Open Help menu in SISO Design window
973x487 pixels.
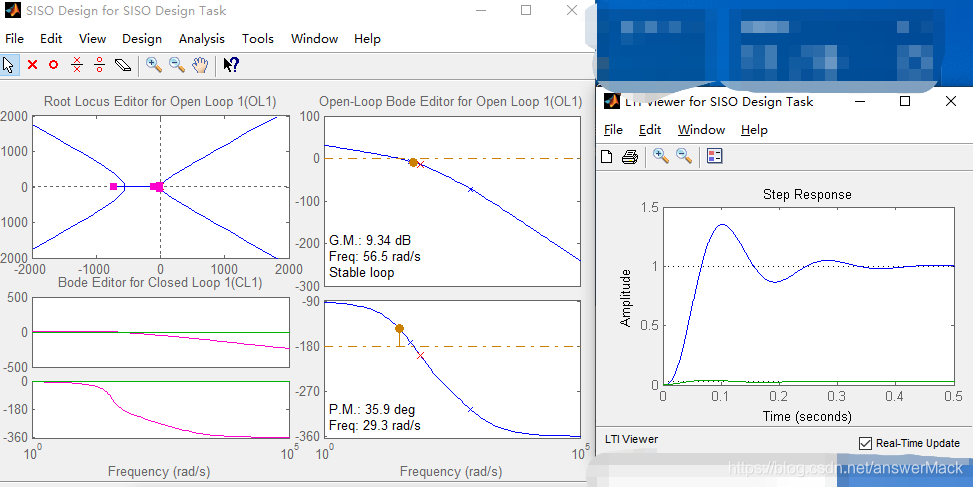point(367,38)
